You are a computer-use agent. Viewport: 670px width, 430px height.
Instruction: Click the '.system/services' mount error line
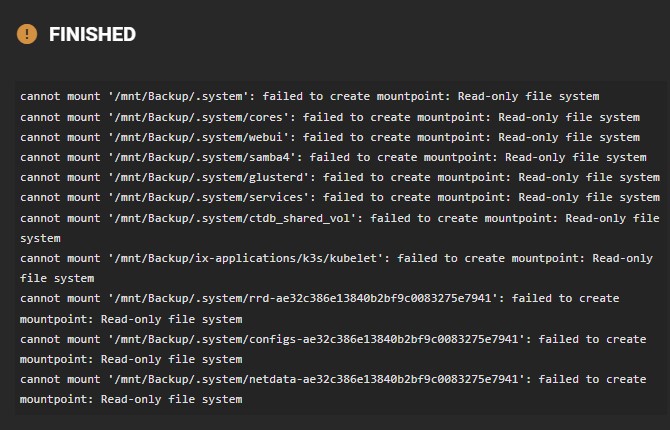(x=340, y=197)
